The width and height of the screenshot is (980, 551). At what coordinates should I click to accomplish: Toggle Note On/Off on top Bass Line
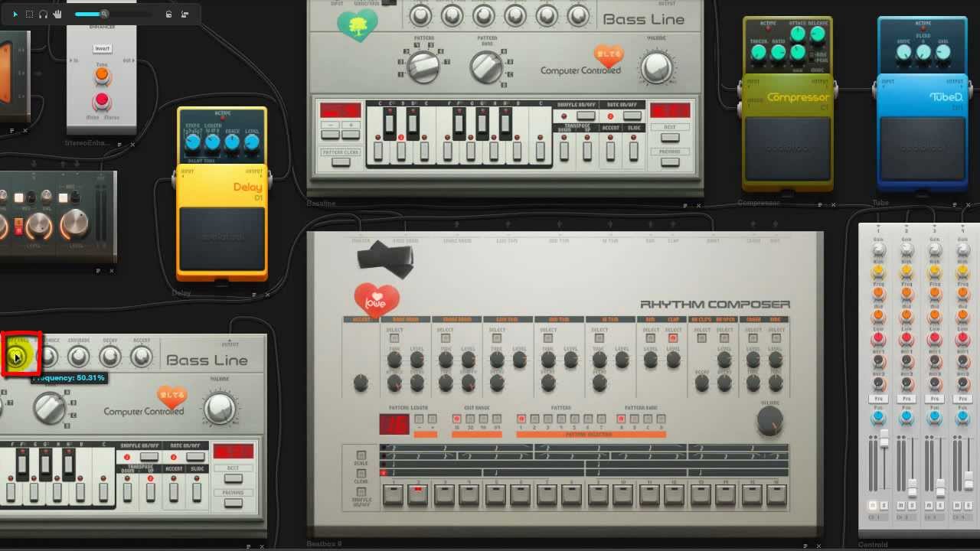pos(632,116)
